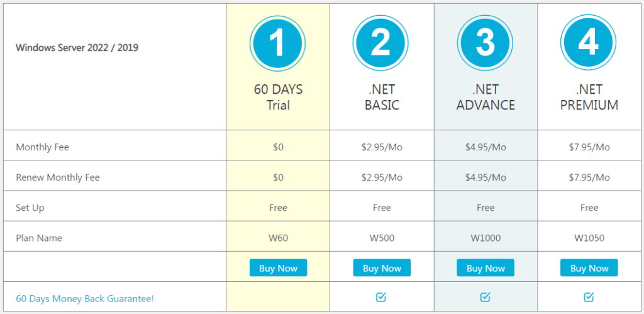Buy the 60 Days Trial plan
The image size is (644, 314).
tap(278, 268)
